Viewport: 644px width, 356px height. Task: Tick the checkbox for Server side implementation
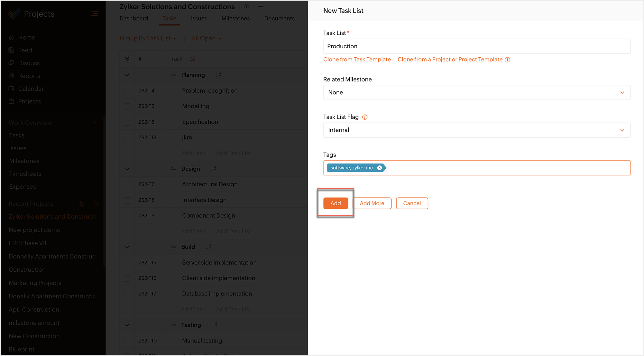click(x=127, y=263)
